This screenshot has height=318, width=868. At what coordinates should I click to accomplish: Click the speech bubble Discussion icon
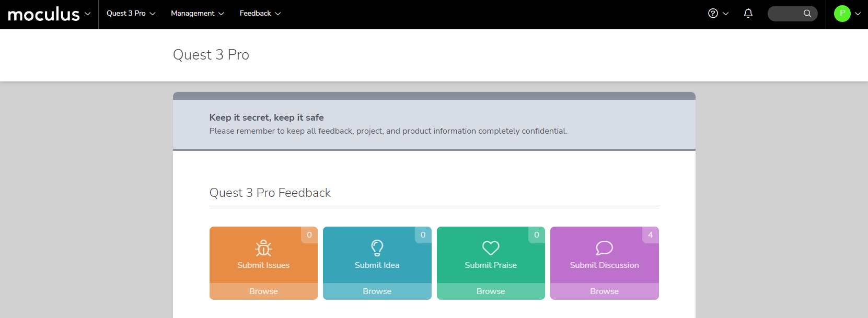[604, 248]
